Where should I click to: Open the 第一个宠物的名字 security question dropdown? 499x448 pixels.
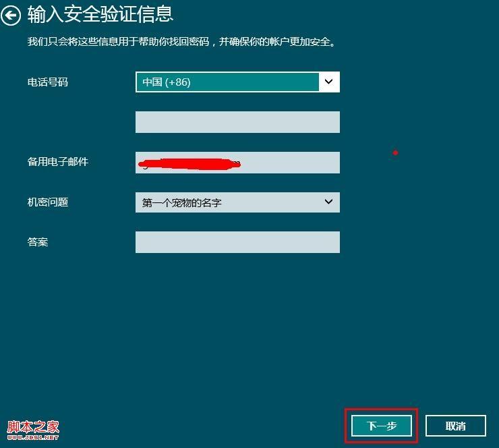pyautogui.click(x=237, y=202)
